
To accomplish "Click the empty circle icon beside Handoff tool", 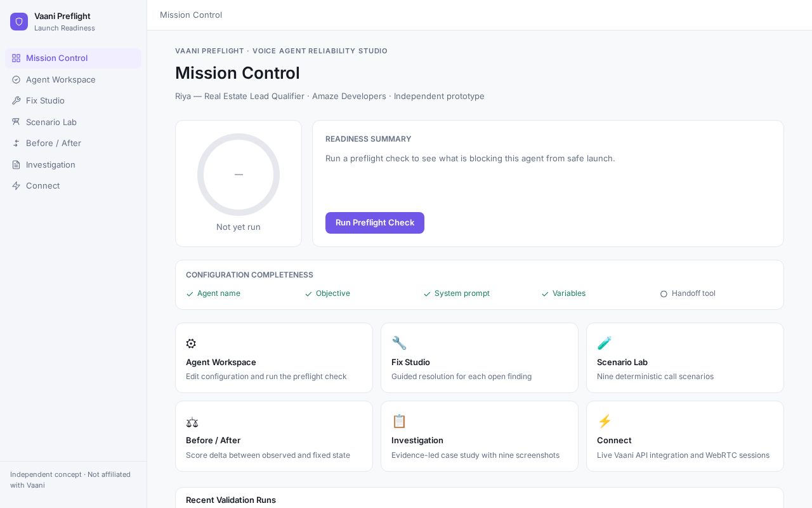I will (x=664, y=294).
